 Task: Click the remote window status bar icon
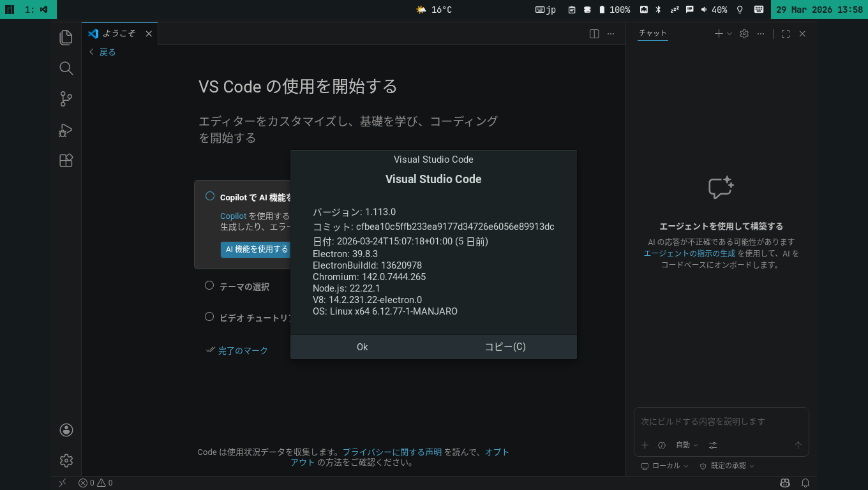(63, 483)
